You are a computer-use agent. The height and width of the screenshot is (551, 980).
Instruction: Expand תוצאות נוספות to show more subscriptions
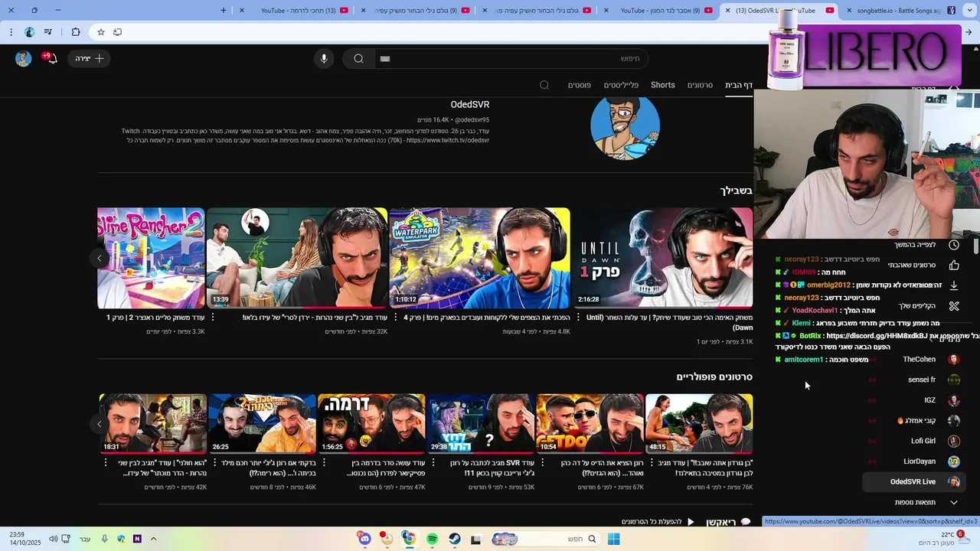913,502
